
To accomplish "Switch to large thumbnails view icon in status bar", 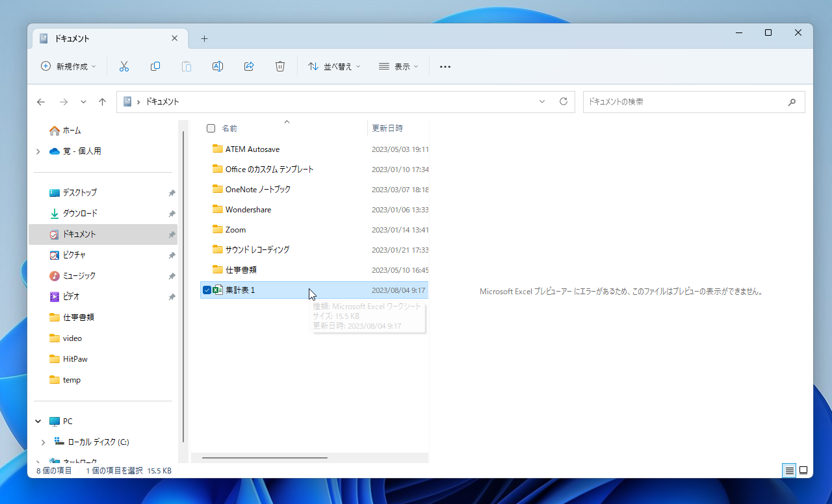I will pos(803,470).
